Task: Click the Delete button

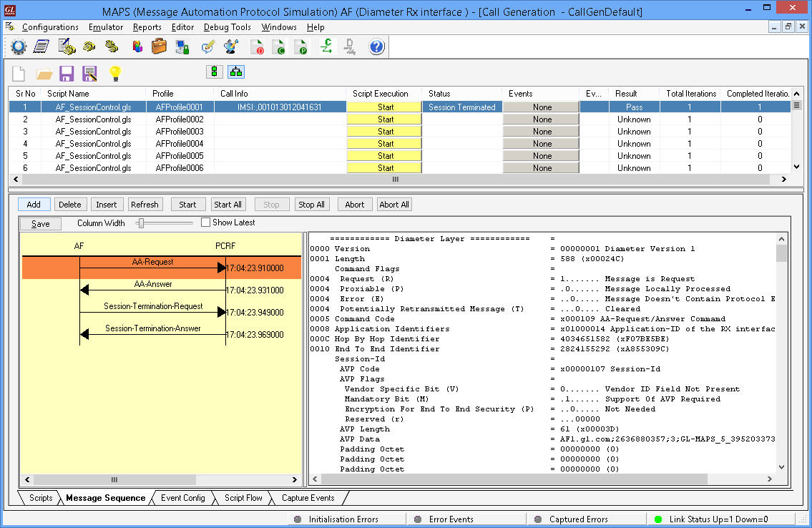Action: (70, 205)
